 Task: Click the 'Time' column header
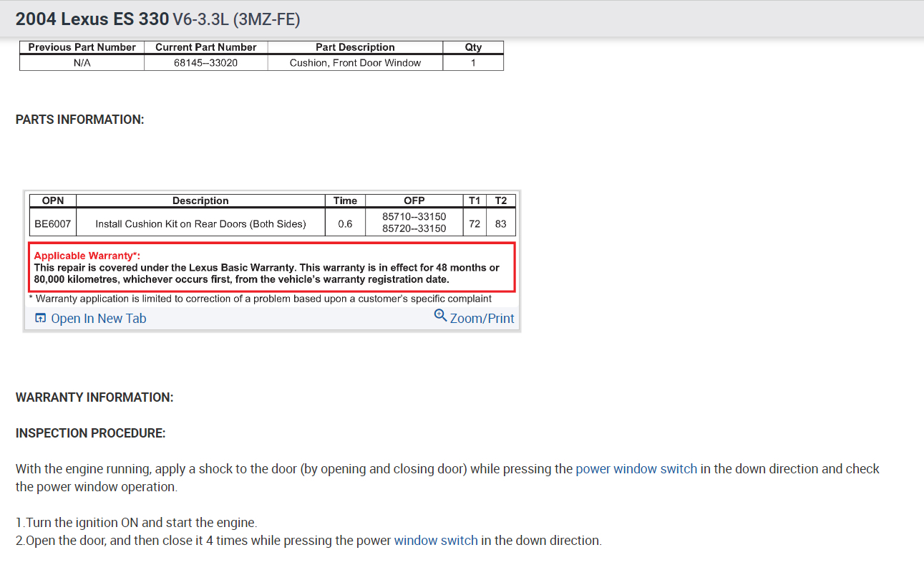coord(345,201)
